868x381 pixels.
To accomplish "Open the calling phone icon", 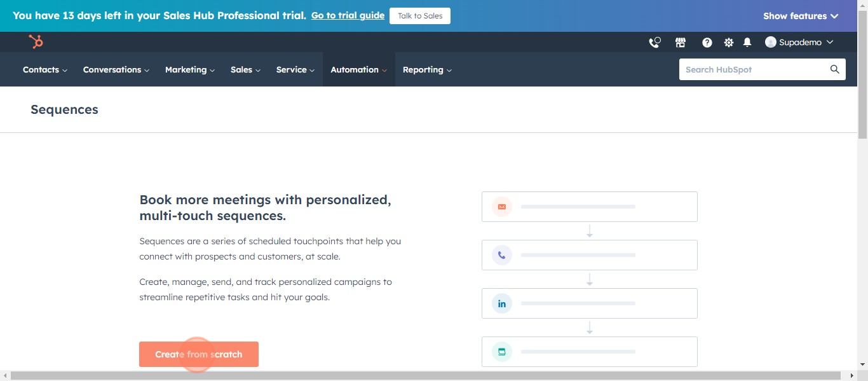I will pos(654,43).
